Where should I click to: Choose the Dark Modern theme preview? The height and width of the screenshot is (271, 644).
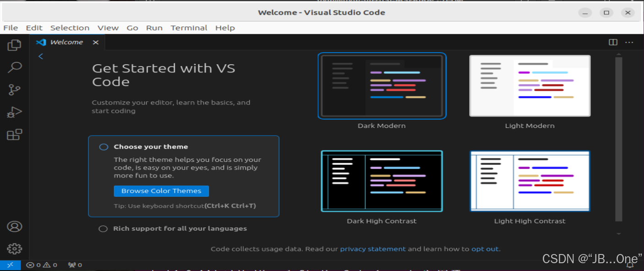tap(382, 86)
